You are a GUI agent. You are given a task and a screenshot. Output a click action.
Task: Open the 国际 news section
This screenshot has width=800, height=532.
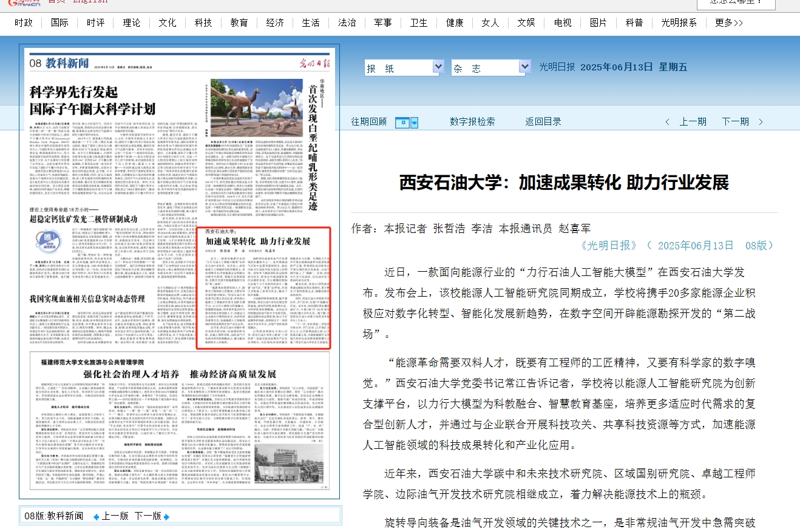coord(59,22)
